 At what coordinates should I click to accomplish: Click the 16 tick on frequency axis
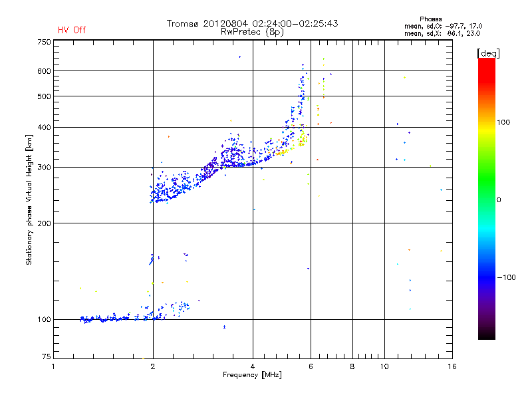coord(452,366)
